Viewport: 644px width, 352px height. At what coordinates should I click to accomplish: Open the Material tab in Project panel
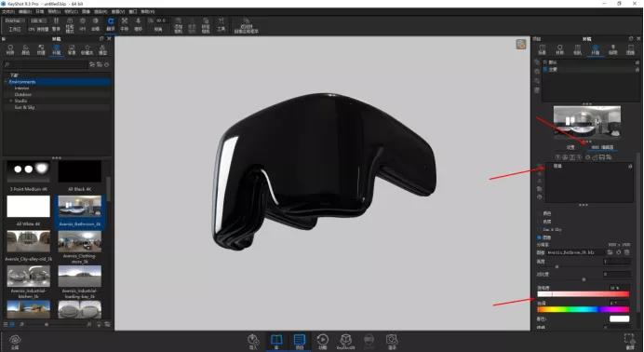coord(560,50)
